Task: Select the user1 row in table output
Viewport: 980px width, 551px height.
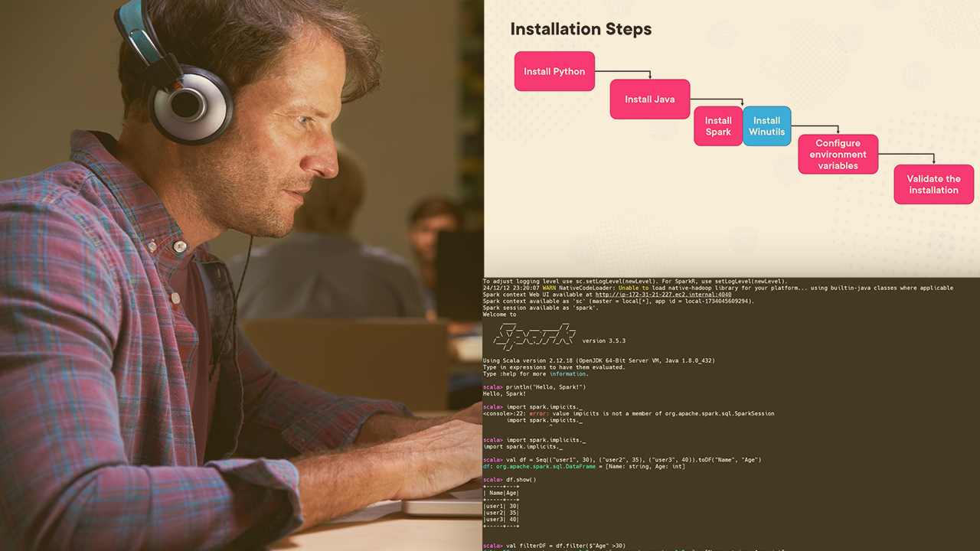Action: pyautogui.click(x=501, y=506)
